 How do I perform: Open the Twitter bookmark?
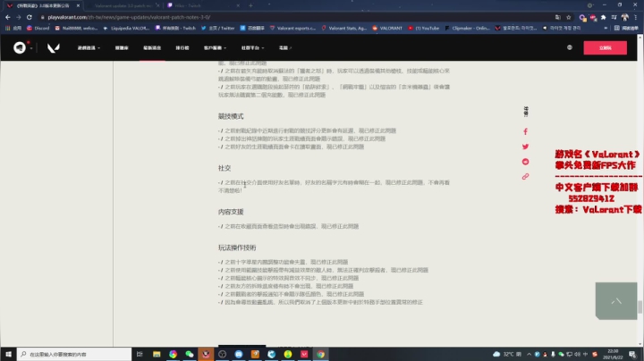click(x=217, y=28)
